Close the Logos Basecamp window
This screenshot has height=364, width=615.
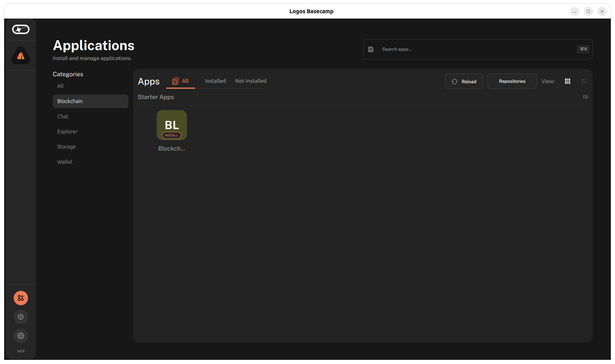coord(602,11)
